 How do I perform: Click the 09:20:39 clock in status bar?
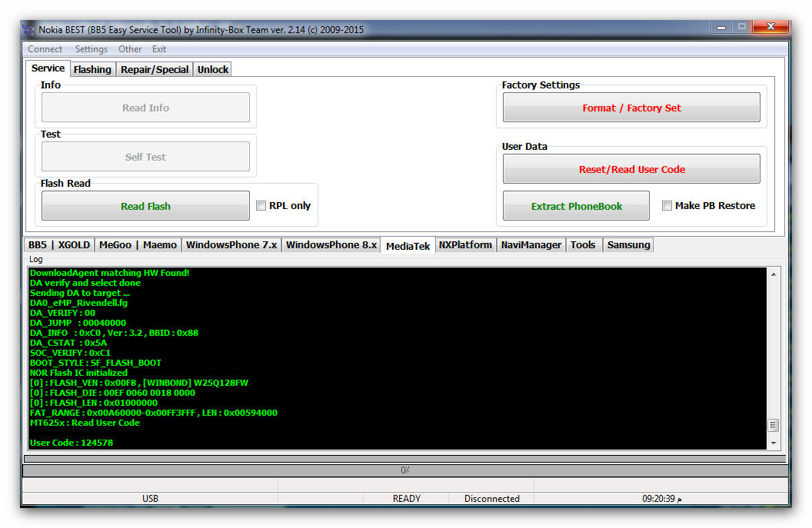[x=661, y=499]
